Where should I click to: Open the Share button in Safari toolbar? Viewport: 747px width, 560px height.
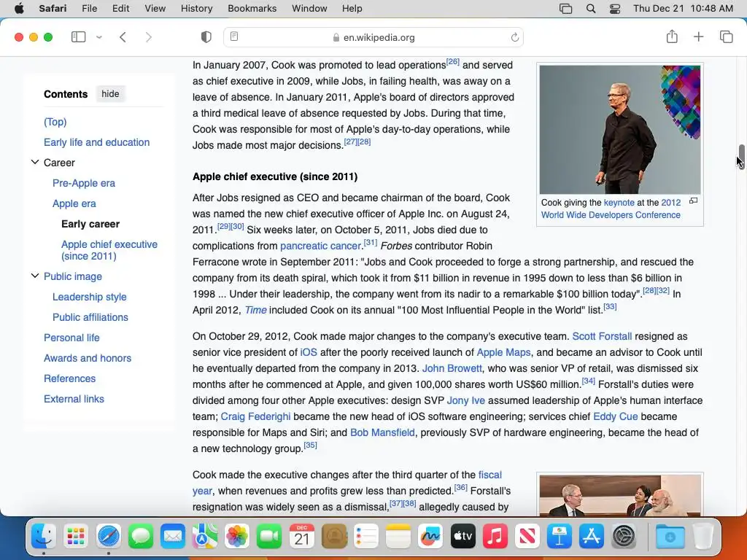click(672, 36)
